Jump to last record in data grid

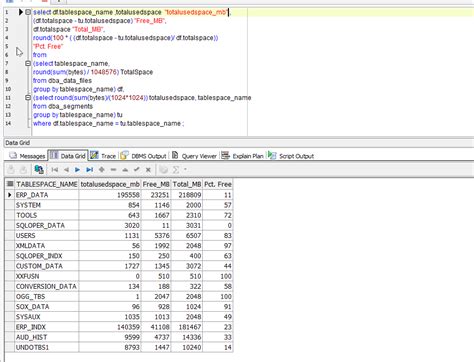pos(89,170)
